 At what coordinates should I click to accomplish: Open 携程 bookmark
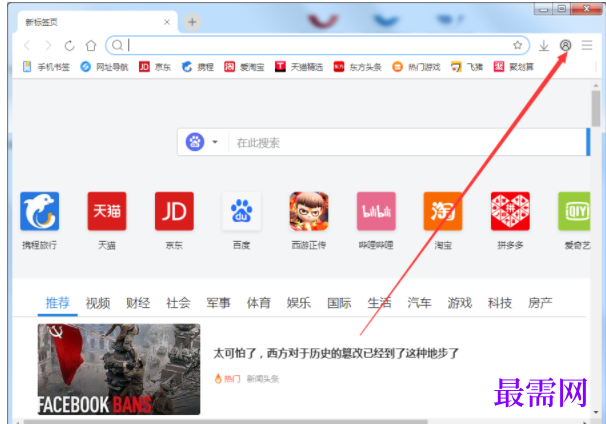[x=197, y=67]
